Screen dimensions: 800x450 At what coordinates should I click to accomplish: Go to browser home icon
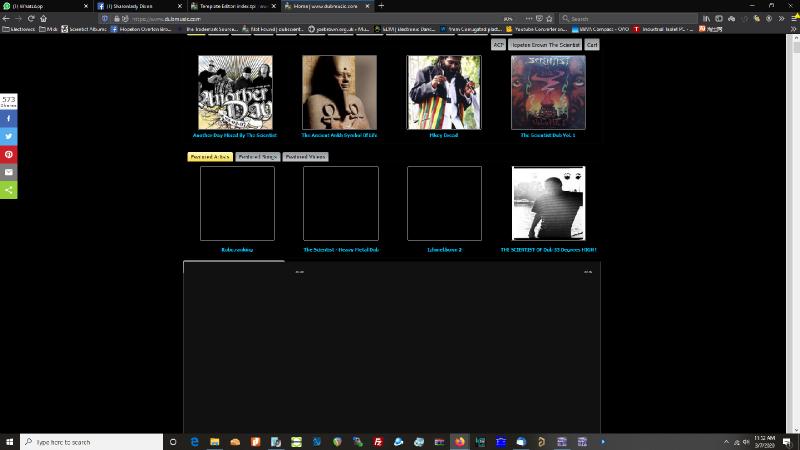coord(43,18)
